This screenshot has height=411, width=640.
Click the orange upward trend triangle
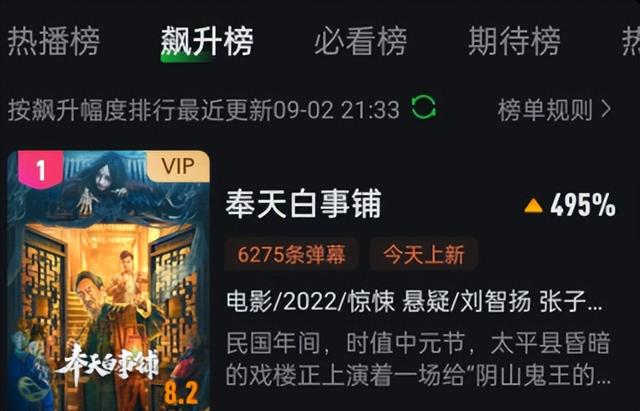point(533,206)
